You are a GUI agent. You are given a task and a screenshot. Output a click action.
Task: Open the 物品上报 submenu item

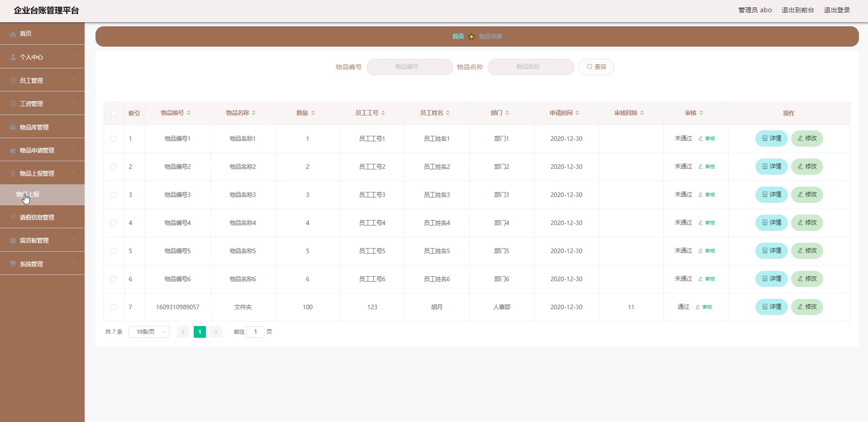28,194
